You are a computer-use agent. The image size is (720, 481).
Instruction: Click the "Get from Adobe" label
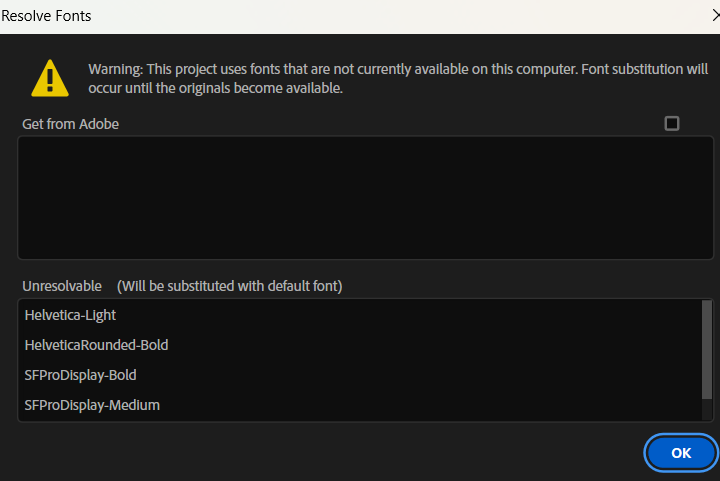[71, 124]
